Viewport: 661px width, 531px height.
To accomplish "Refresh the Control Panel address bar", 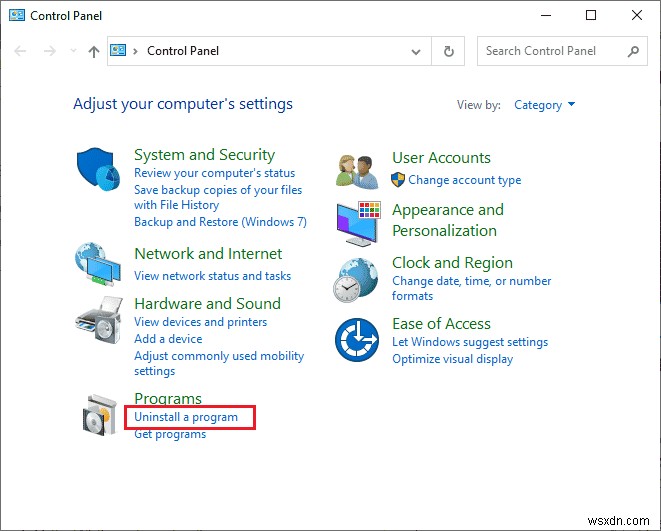I will tap(449, 51).
